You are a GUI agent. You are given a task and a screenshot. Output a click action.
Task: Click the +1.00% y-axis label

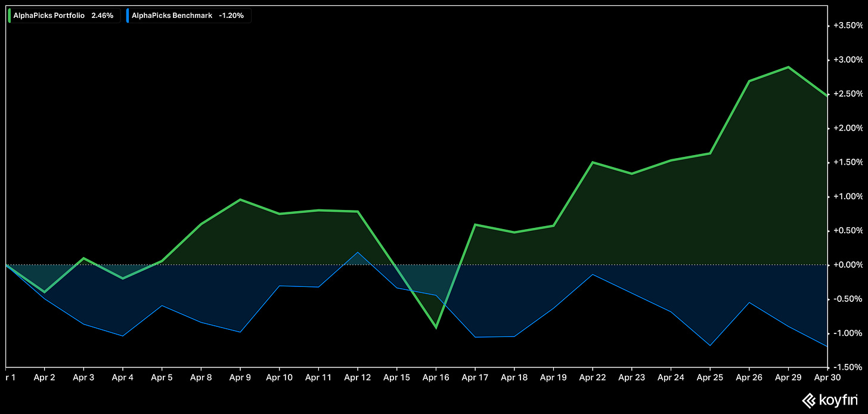pyautogui.click(x=849, y=196)
